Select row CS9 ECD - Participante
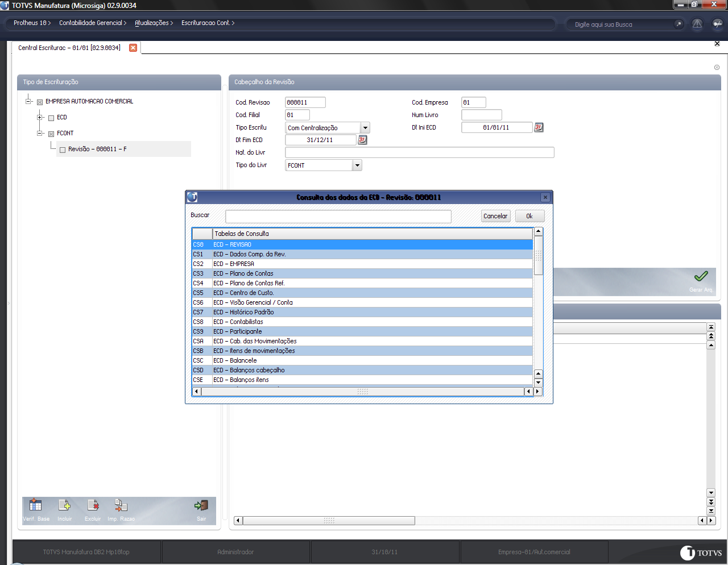 click(x=362, y=331)
